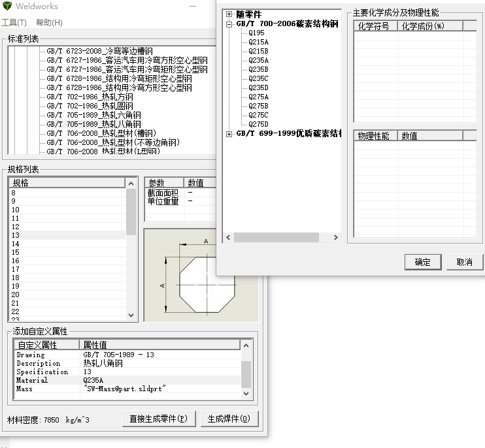Select GB/T 6727-1986 客运汽车用冷弯方形空心型钢
The image size is (485, 448).
click(x=127, y=60)
